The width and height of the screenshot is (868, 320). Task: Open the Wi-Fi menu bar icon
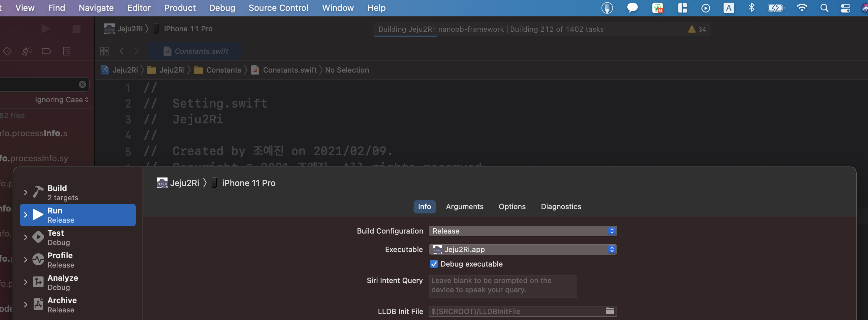click(802, 8)
